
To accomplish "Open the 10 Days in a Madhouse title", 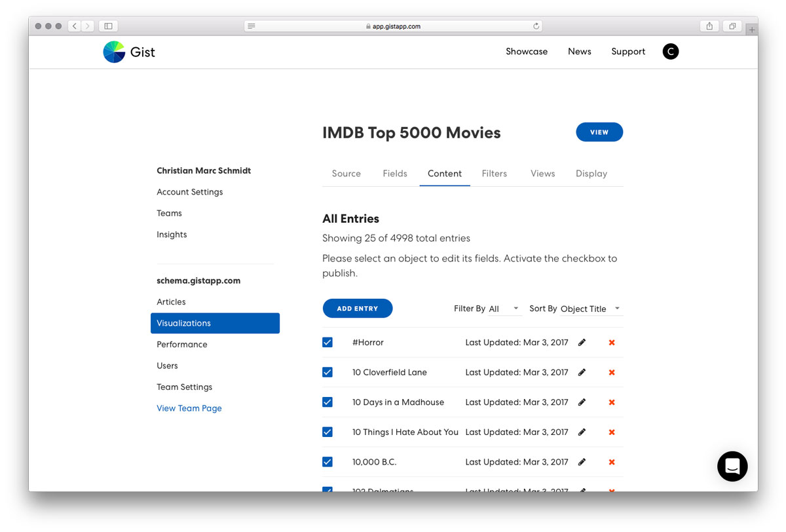I will (398, 402).
